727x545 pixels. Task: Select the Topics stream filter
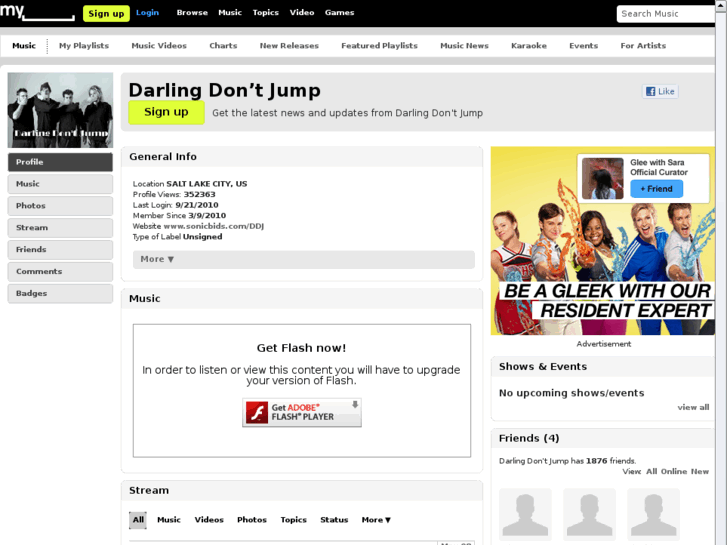[293, 520]
